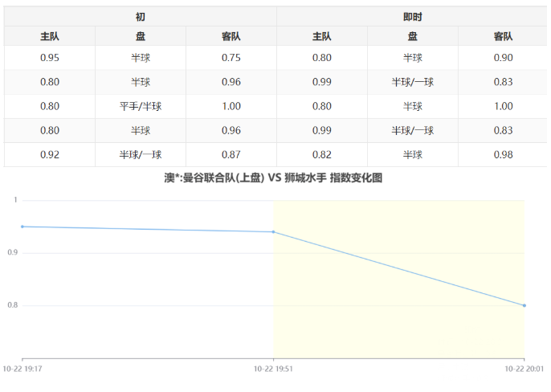Screen dimensions: 551x392
Task: Select the 0.75 away odds cell
Action: pos(231,58)
